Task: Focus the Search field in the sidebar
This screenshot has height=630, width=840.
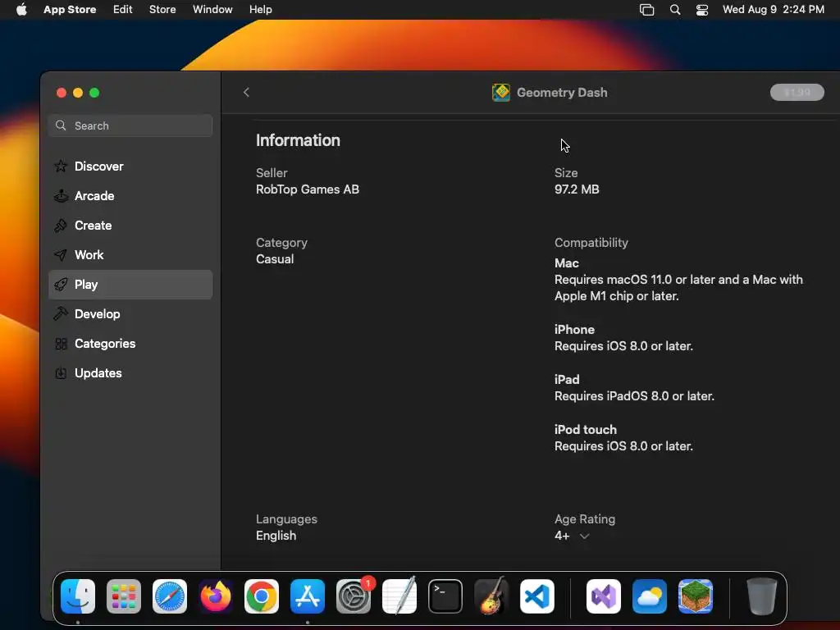Action: pyautogui.click(x=130, y=126)
